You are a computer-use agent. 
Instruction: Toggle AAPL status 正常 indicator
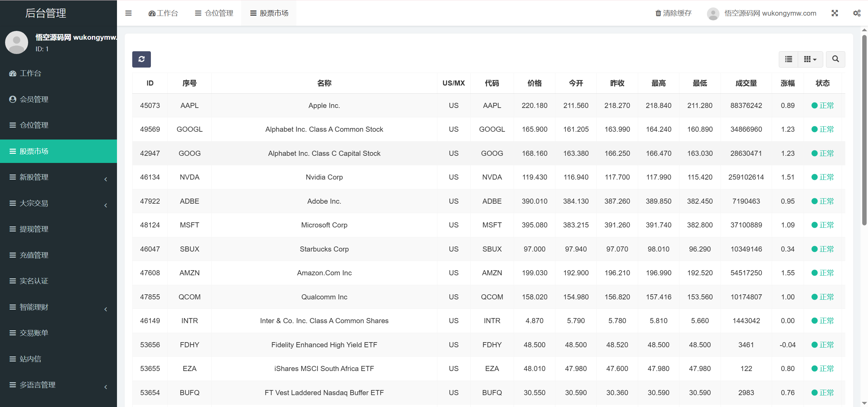pyautogui.click(x=822, y=106)
